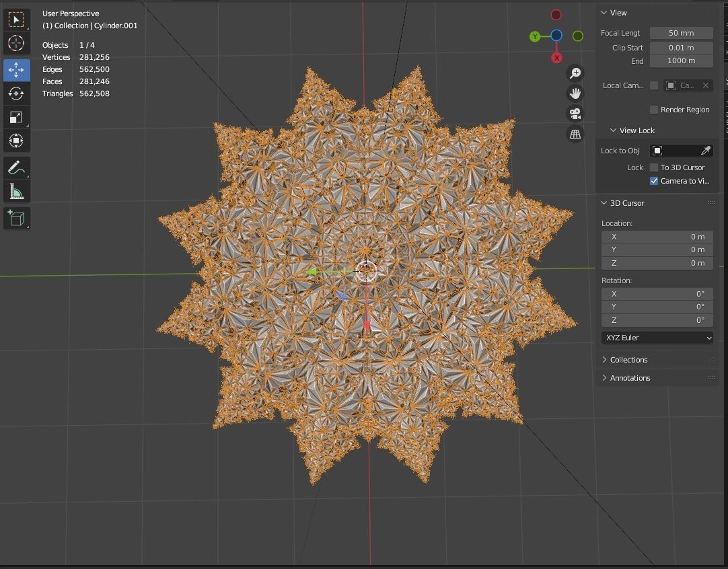Activate the Move tool

(x=16, y=70)
